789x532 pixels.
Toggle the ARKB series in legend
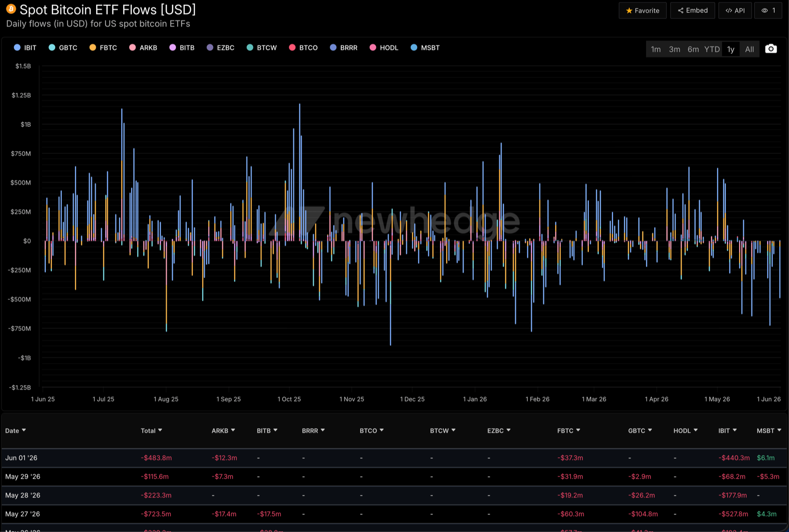point(143,48)
